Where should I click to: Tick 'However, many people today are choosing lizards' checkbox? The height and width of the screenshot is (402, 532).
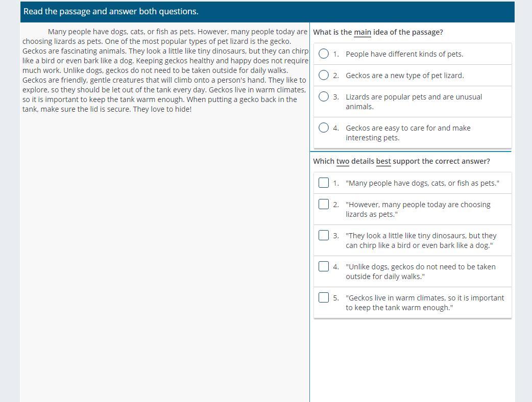pos(324,204)
